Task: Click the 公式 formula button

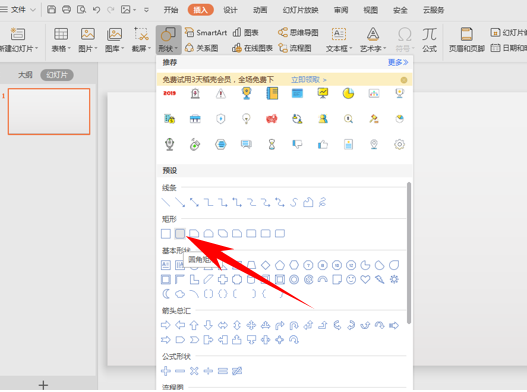Action: [429, 40]
